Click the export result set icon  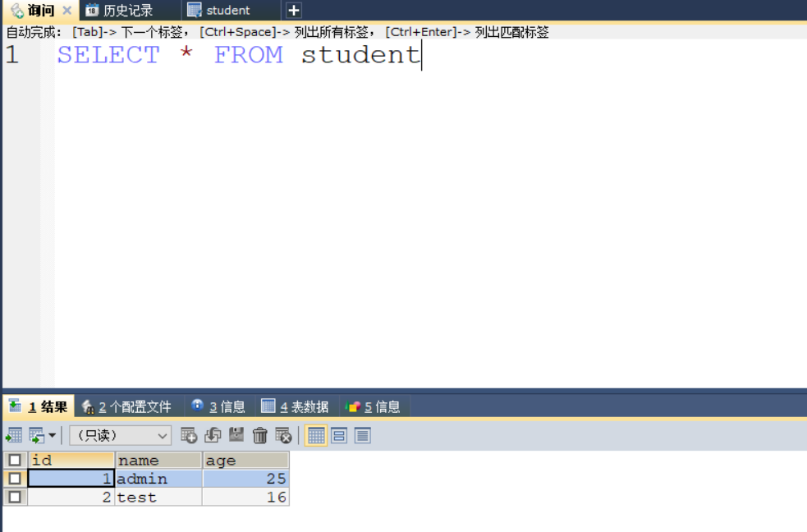pyautogui.click(x=14, y=435)
